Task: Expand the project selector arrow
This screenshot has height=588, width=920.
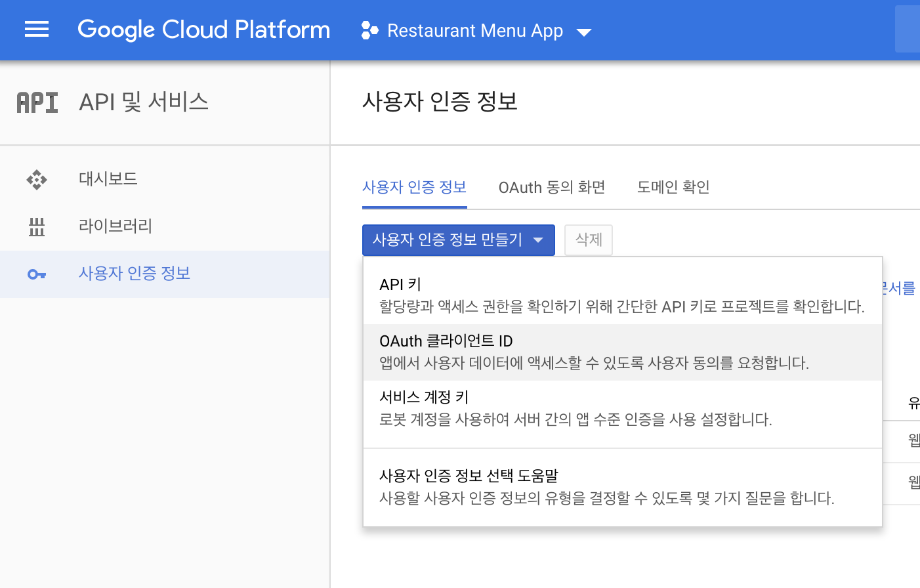Action: (x=583, y=32)
